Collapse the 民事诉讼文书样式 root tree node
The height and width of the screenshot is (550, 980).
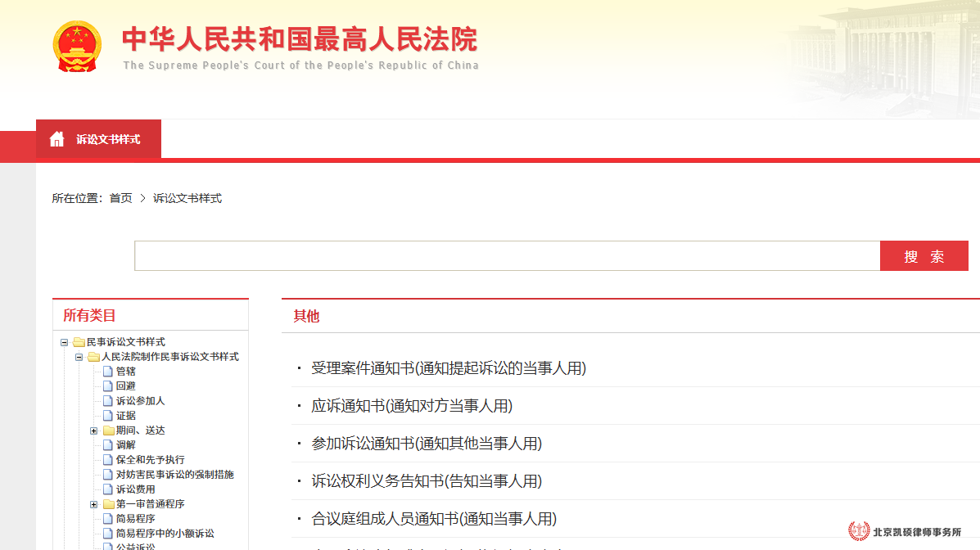point(64,342)
